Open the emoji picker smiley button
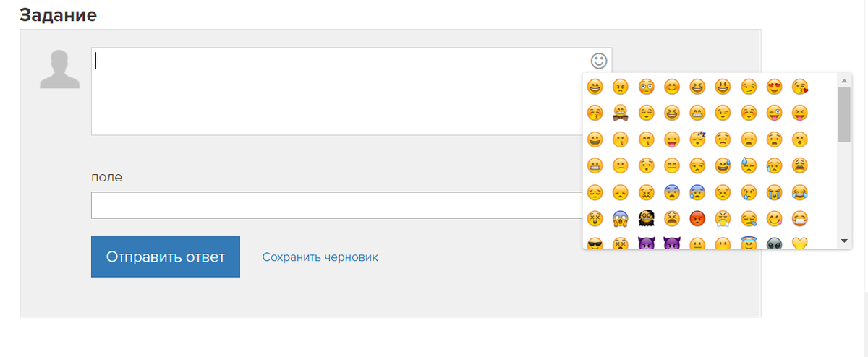 (599, 61)
